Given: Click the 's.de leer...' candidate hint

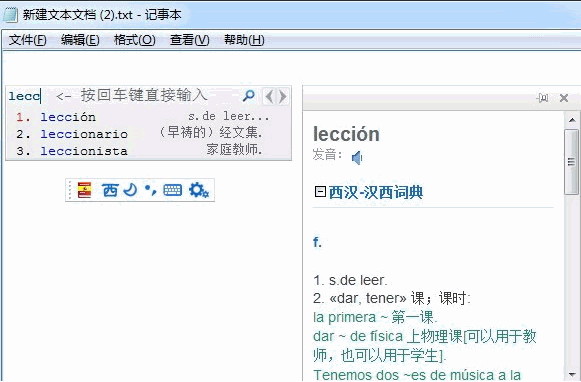Looking at the screenshot, I should coord(229,117).
